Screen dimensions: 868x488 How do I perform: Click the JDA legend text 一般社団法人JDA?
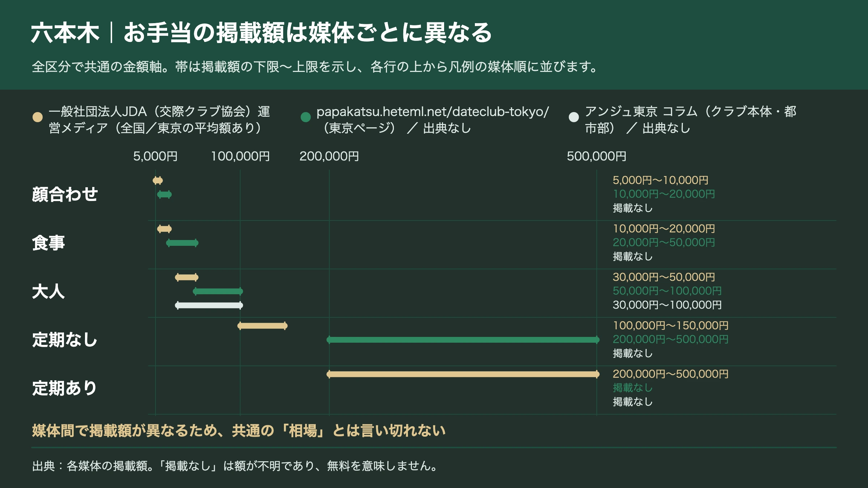[159, 120]
